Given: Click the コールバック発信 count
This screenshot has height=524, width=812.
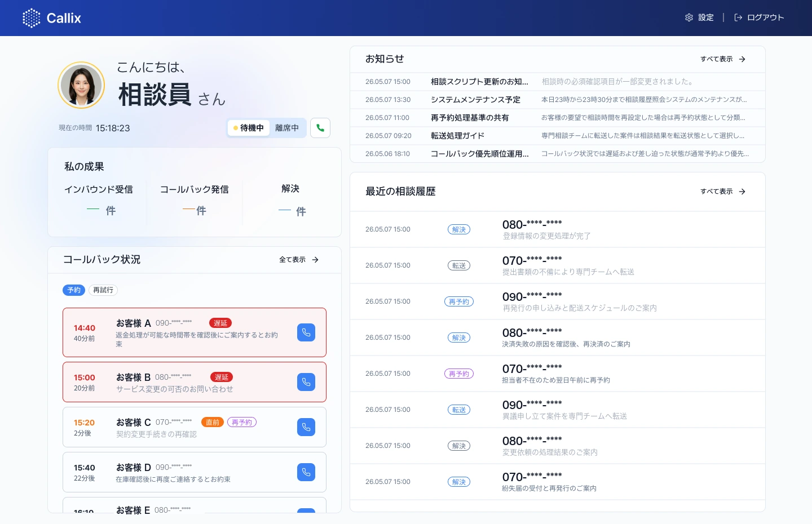Looking at the screenshot, I should (x=195, y=210).
